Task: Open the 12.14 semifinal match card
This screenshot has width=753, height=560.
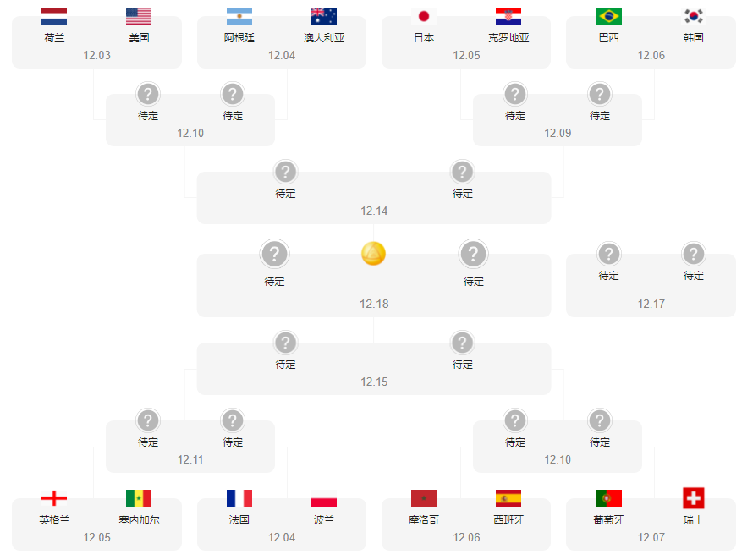Action: (x=374, y=198)
